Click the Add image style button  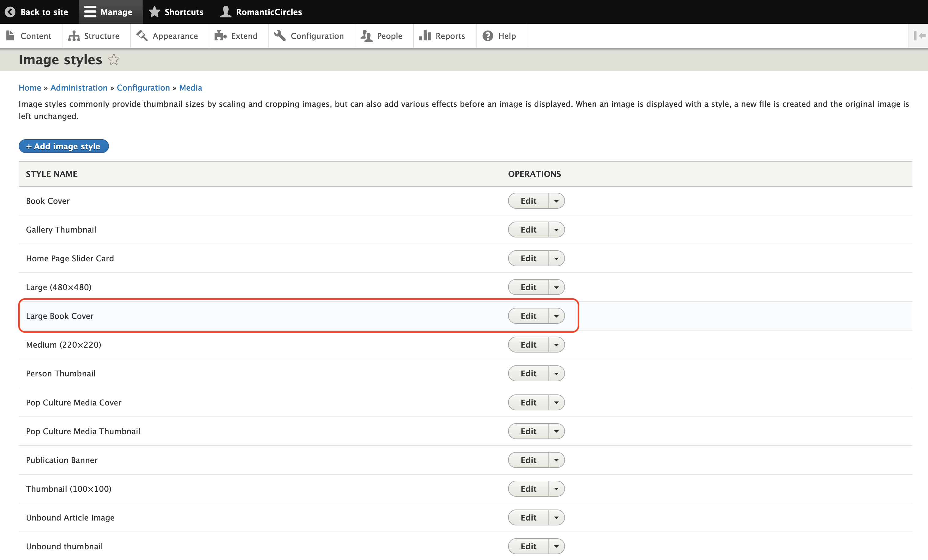click(64, 146)
